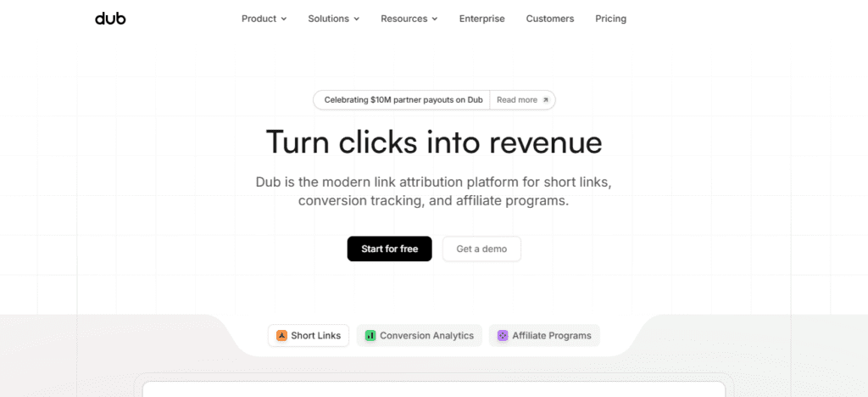Click the Get a demo button
The width and height of the screenshot is (868, 397).
pos(481,249)
